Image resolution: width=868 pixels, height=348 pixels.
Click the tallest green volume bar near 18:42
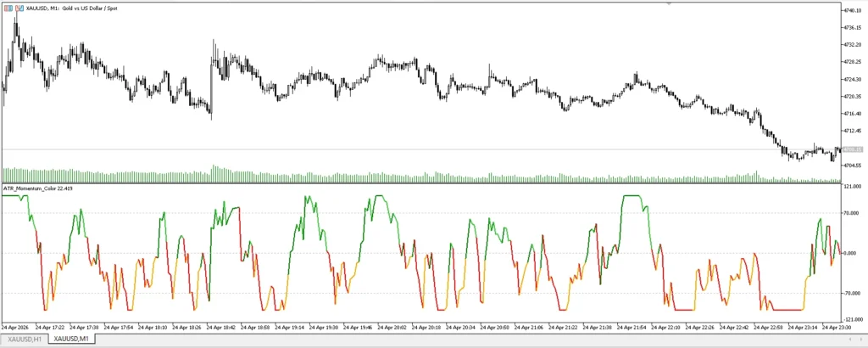[x=213, y=173]
